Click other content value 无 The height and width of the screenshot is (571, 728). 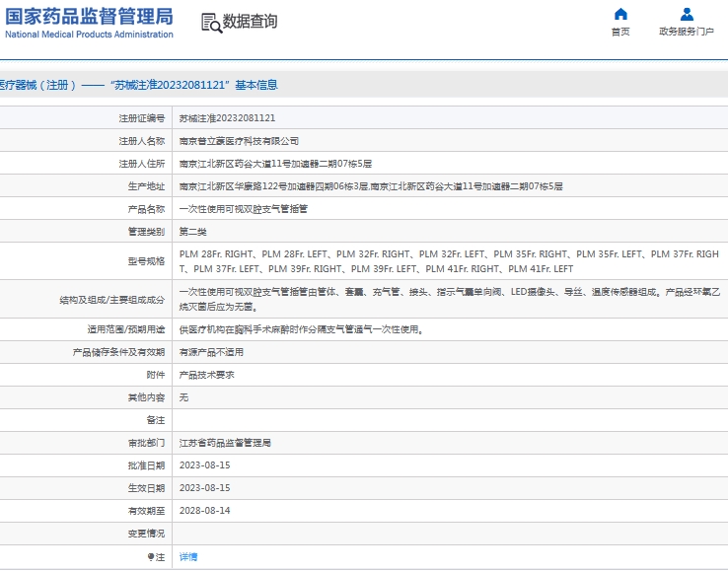pos(183,397)
